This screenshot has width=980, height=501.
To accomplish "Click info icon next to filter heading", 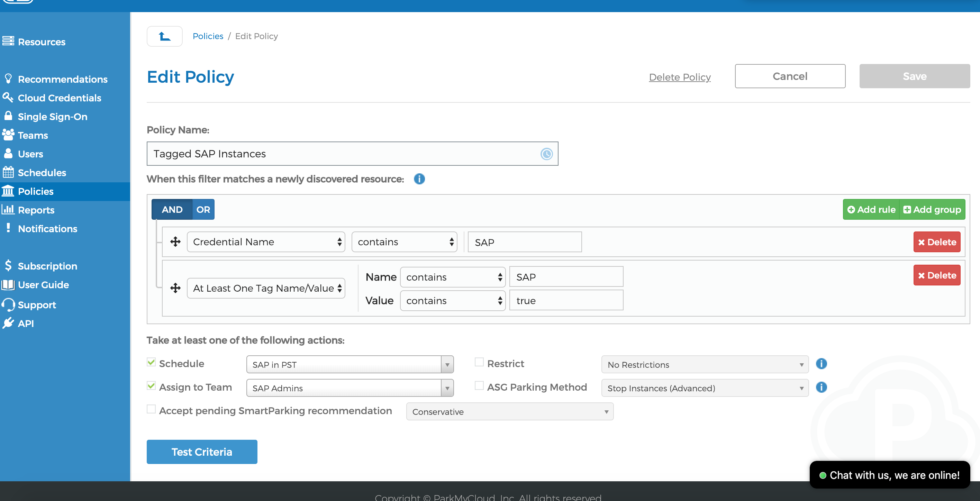I will (x=419, y=179).
